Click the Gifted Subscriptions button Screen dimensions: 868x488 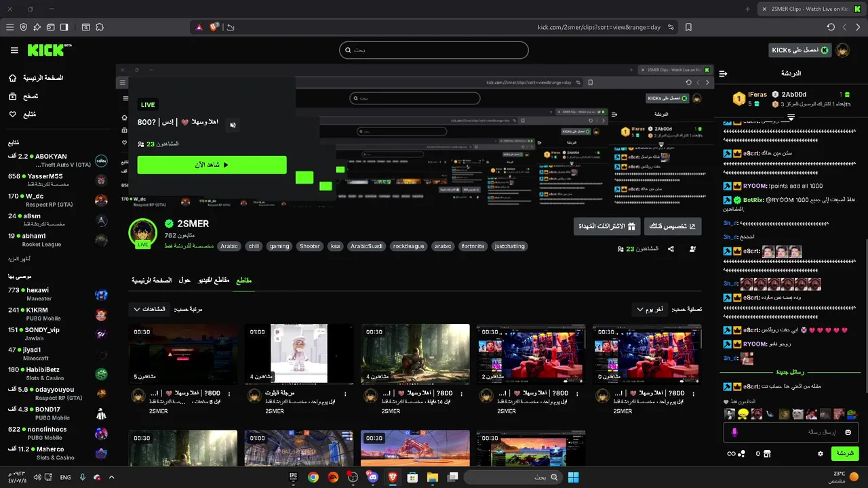606,226
